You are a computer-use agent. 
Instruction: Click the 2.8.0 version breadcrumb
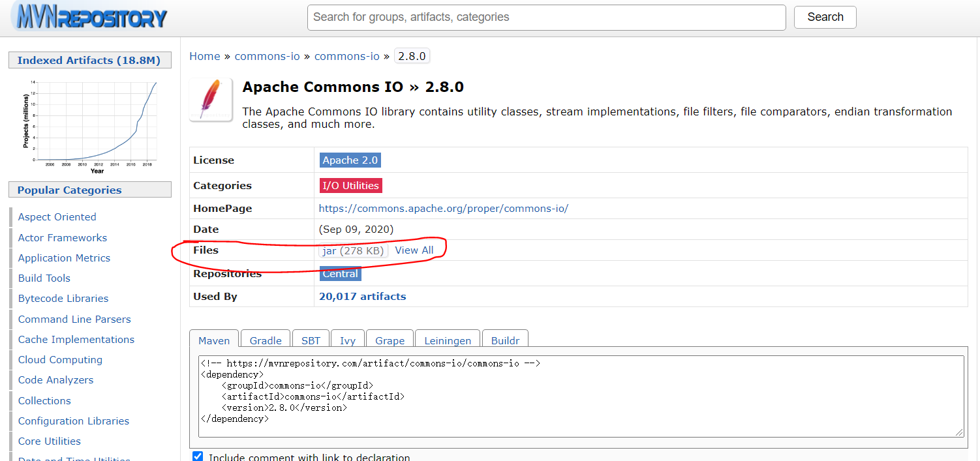[x=412, y=56]
